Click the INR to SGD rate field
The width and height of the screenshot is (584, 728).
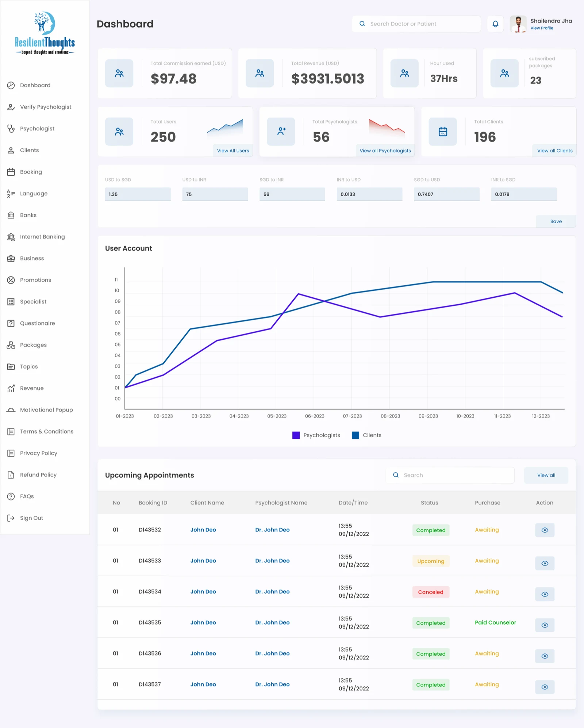point(524,194)
